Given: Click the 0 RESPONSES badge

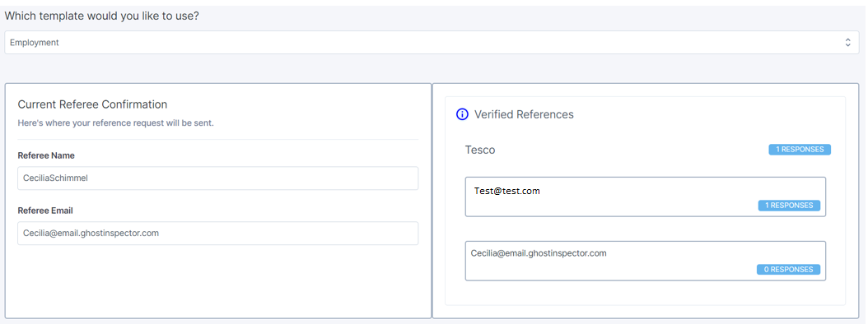Looking at the screenshot, I should (x=788, y=270).
